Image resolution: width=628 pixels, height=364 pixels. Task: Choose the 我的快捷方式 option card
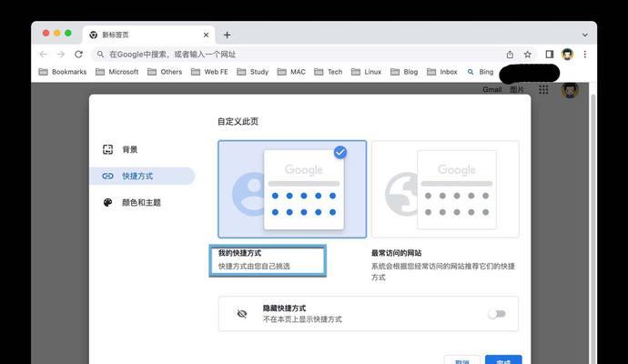[x=292, y=189]
